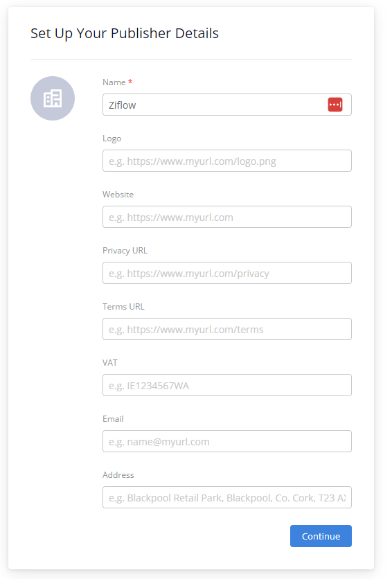Focus the Logo URL input field
This screenshot has width=392, height=579.
(x=227, y=161)
